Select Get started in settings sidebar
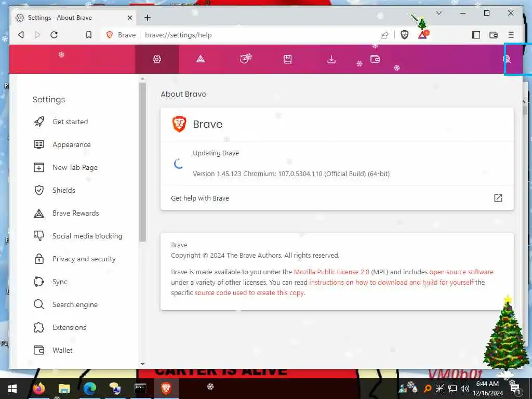This screenshot has width=532, height=399. point(70,122)
